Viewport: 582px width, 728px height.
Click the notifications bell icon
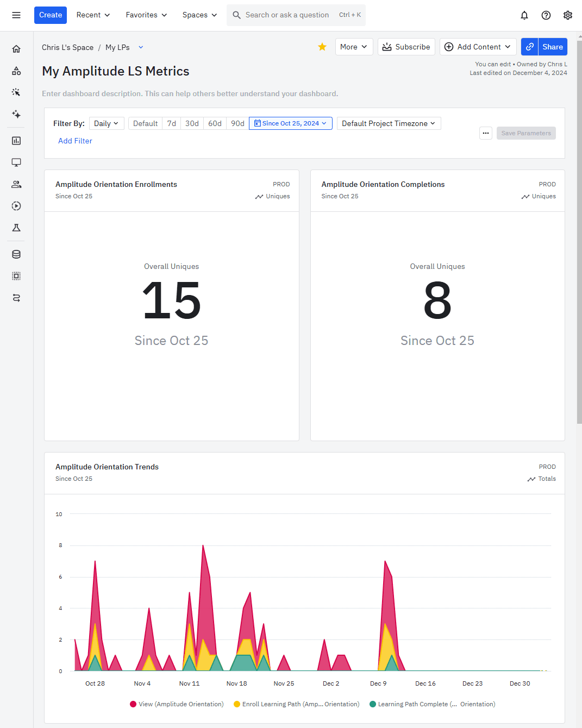coord(524,15)
